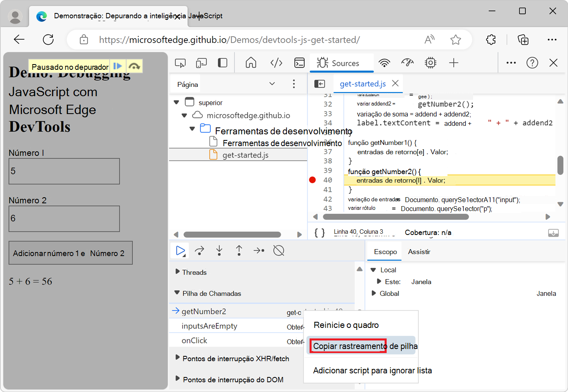
Task: Toggle device emulation icon
Action: (201, 63)
